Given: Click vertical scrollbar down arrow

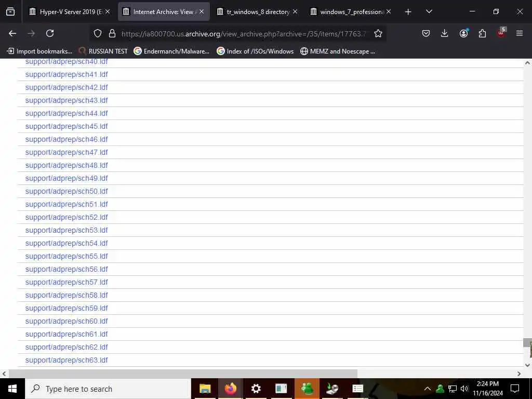Looking at the screenshot, I should click(528, 365).
